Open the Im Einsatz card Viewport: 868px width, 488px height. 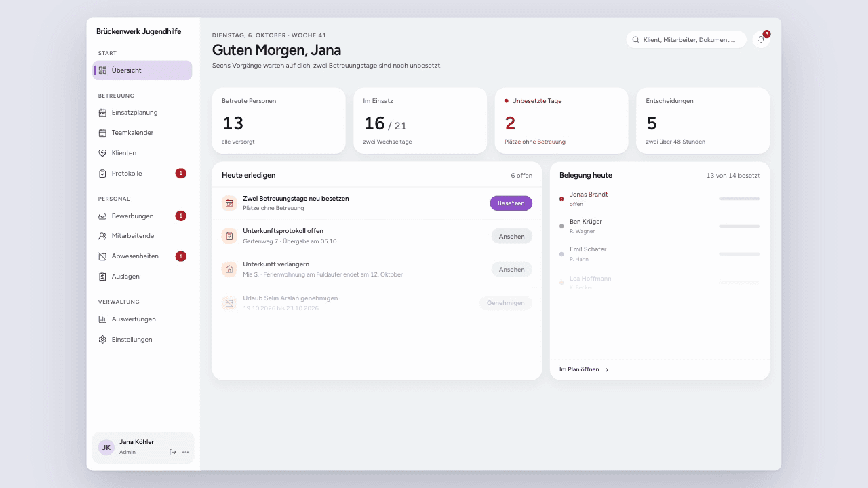420,121
